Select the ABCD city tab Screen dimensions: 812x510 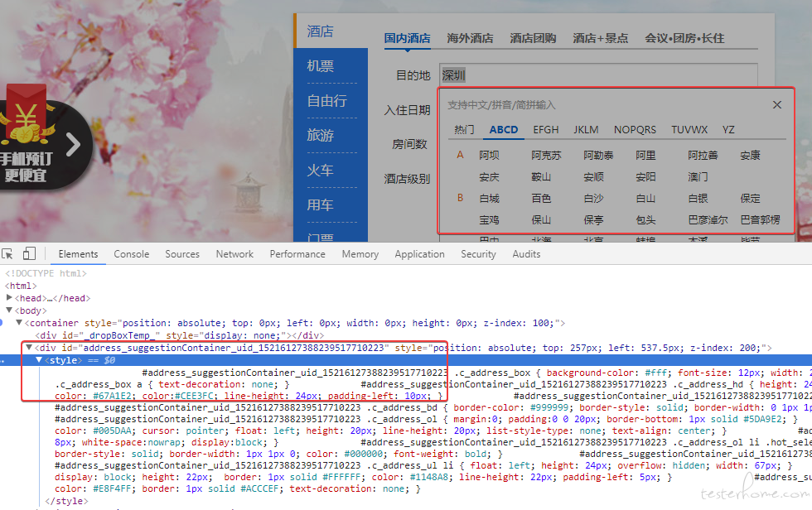coord(504,129)
